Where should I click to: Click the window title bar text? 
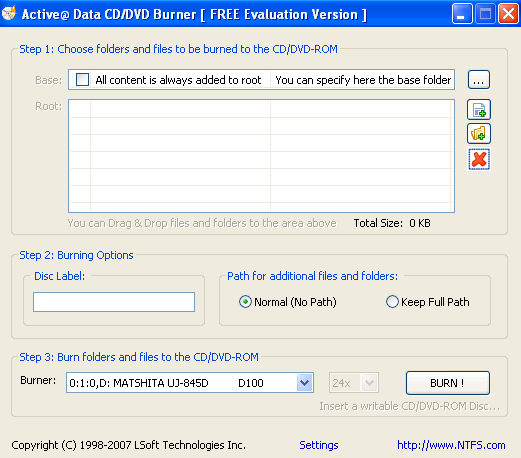click(194, 14)
